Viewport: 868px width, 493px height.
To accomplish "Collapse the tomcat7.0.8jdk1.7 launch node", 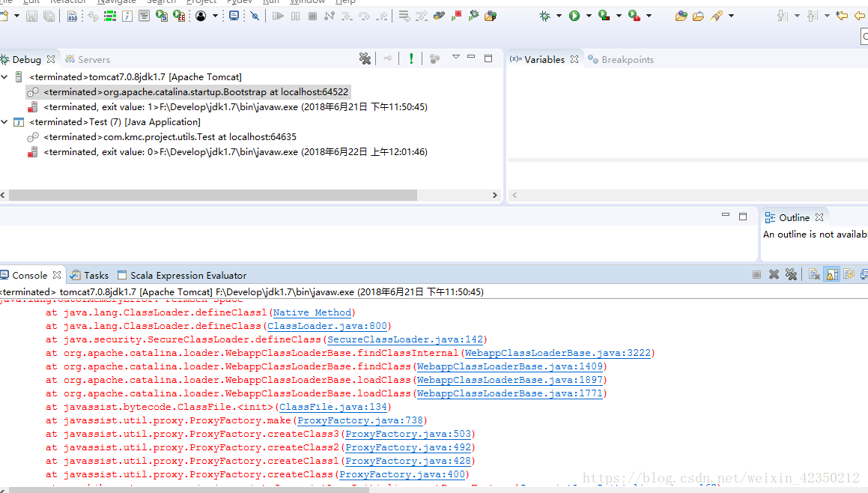I will coord(4,77).
